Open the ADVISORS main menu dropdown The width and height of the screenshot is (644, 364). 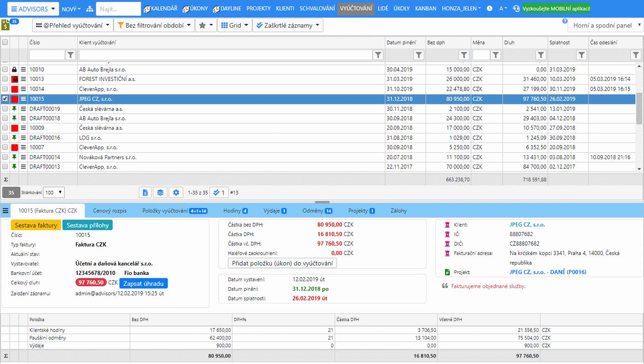33,9
